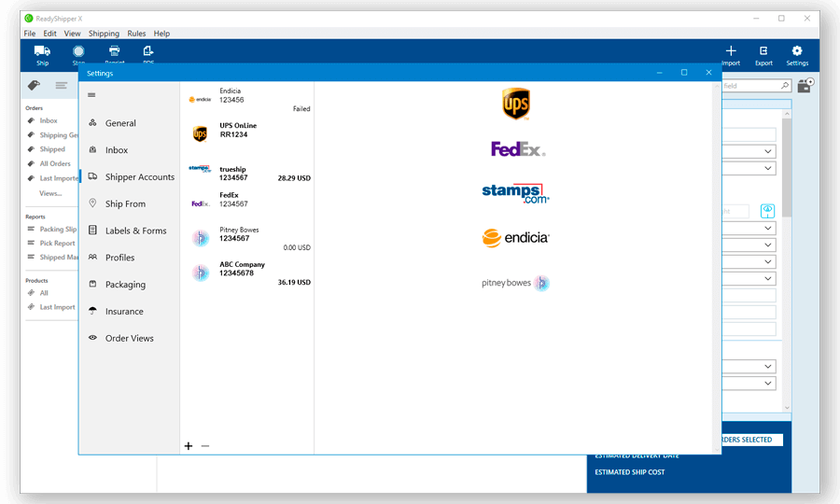This screenshot has height=504, width=840.
Task: Choose the Stamps.com logo
Action: click(515, 193)
